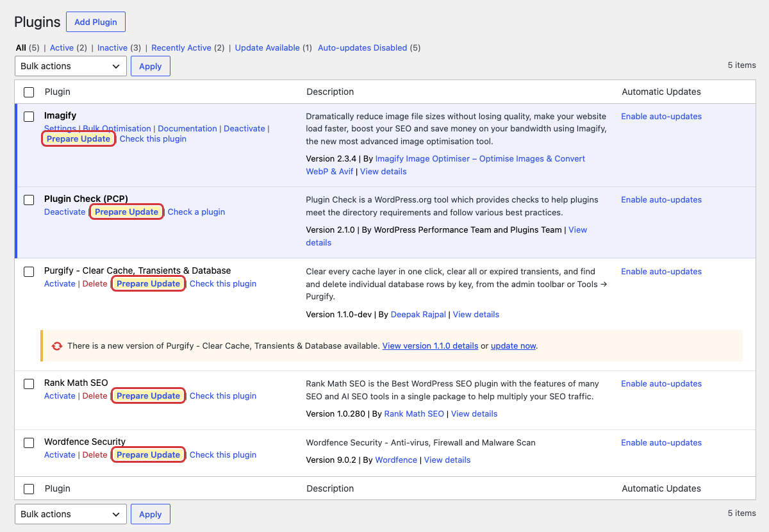Screen dimensions: 769x532
Task: Activate Wordfence Security plugin
Action: pyautogui.click(x=60, y=455)
